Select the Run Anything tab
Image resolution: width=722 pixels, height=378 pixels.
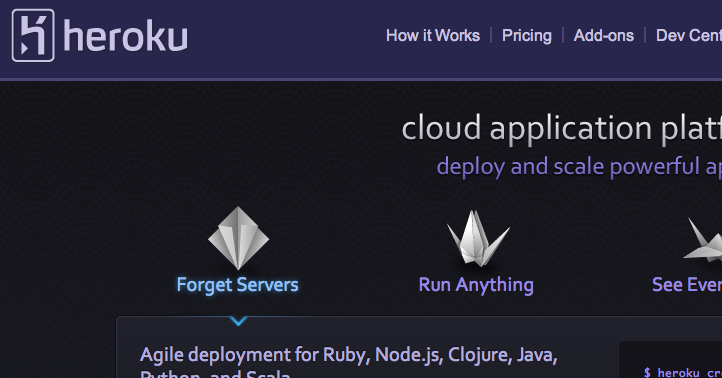(476, 285)
